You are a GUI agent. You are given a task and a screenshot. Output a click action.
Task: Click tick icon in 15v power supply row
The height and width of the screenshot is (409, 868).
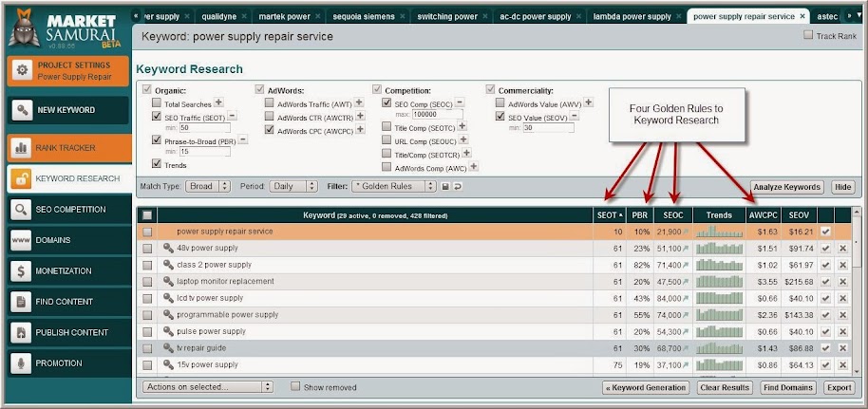[x=825, y=365]
